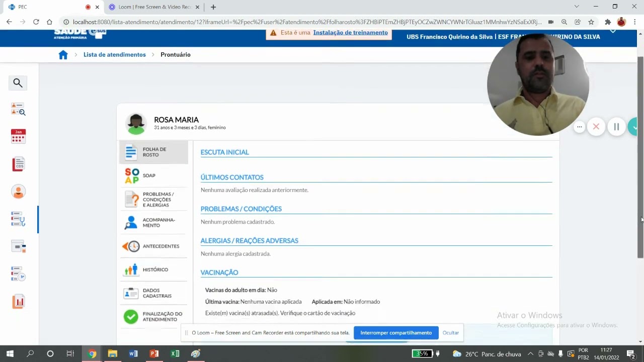Click the share page icon in address bar

[578, 22]
